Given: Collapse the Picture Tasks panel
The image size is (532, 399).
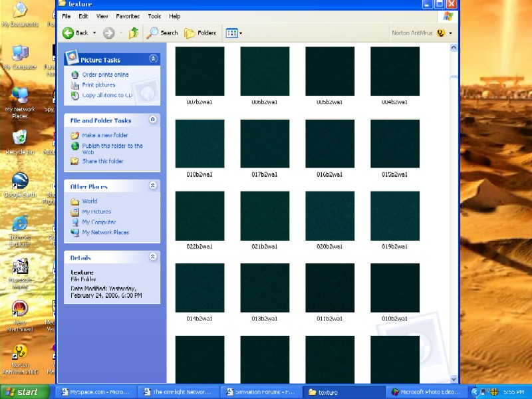Looking at the screenshot, I should click(x=153, y=59).
